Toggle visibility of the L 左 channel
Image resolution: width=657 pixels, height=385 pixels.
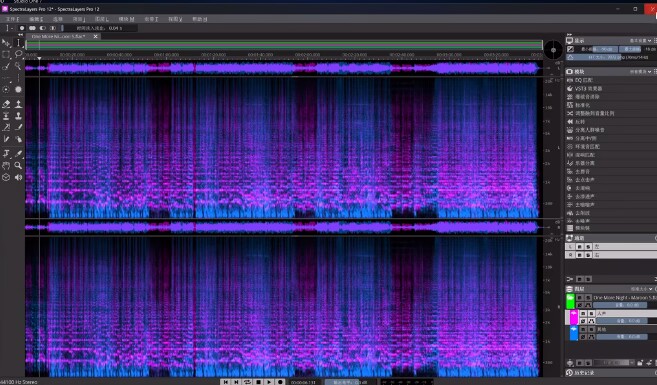tap(579, 247)
